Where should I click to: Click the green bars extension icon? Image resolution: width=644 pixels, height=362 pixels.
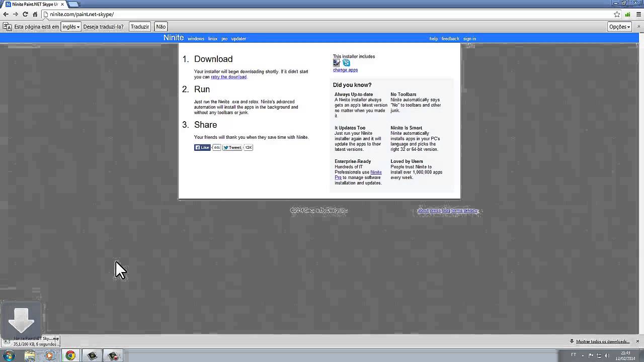coord(627,14)
